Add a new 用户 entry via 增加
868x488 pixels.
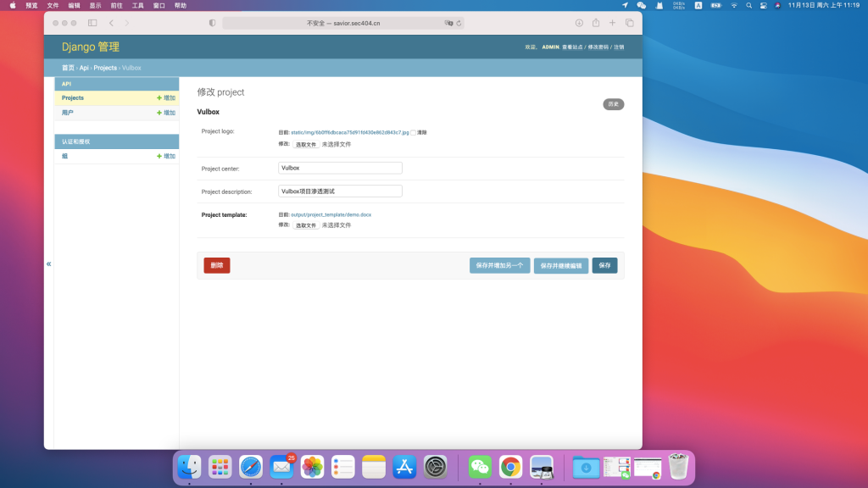coord(166,113)
